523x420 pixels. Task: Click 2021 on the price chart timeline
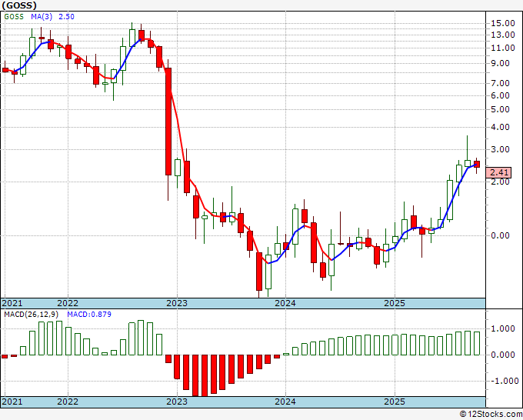point(12,303)
